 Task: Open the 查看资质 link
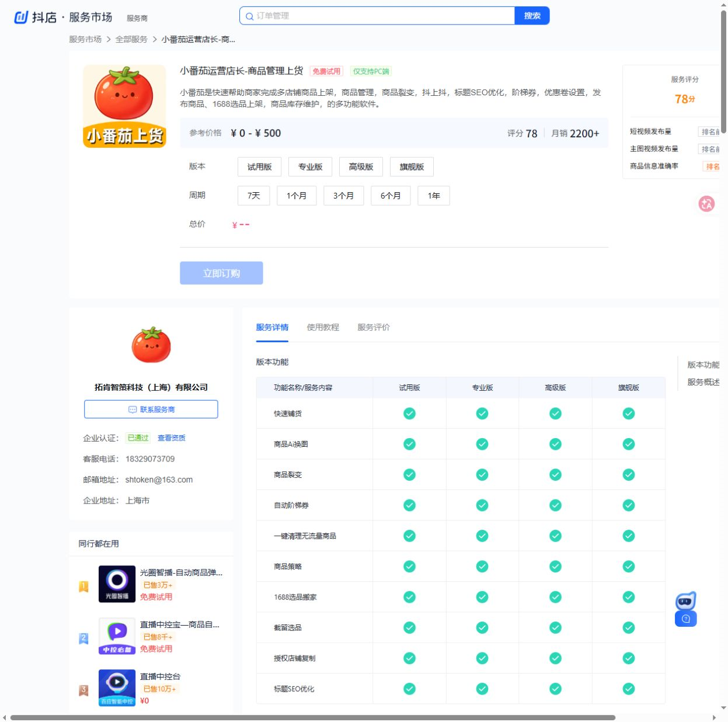[x=172, y=438]
